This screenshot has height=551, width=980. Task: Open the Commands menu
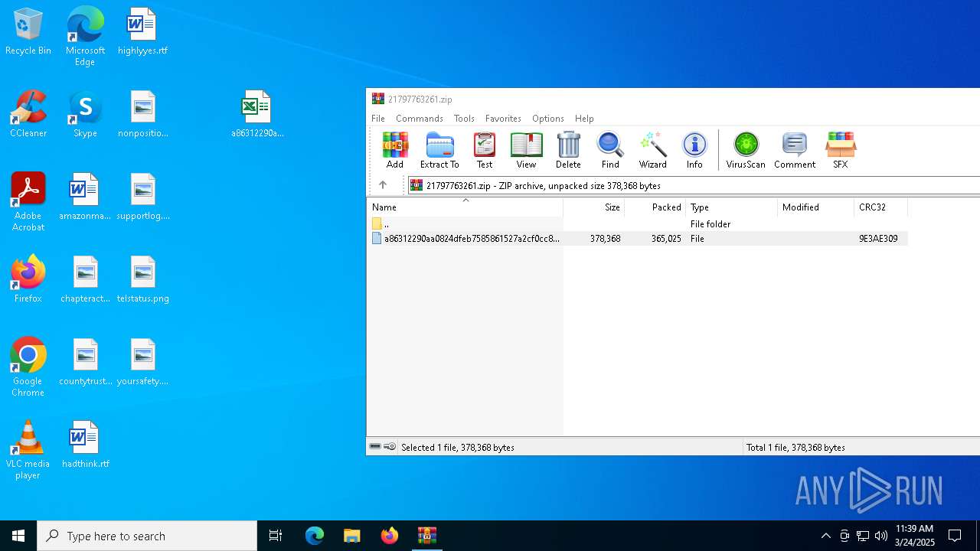tap(420, 119)
